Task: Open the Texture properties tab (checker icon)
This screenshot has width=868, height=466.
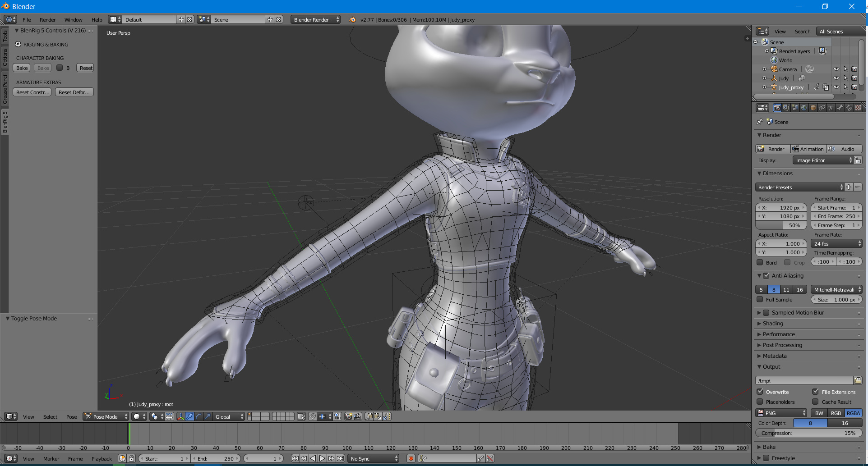Action: 858,108
